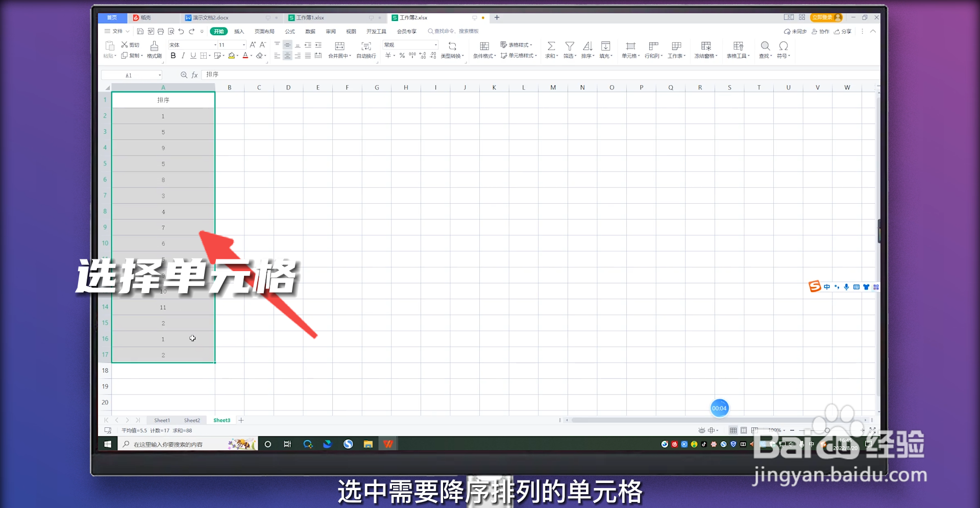
Task: Open the Find (查找) tool
Action: (765, 46)
